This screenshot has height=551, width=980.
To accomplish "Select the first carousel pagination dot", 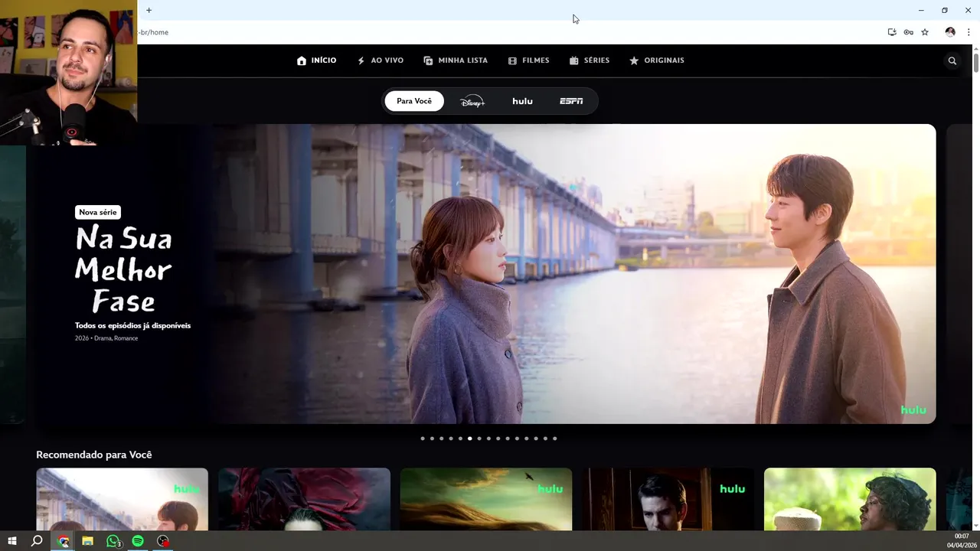I will (x=423, y=439).
